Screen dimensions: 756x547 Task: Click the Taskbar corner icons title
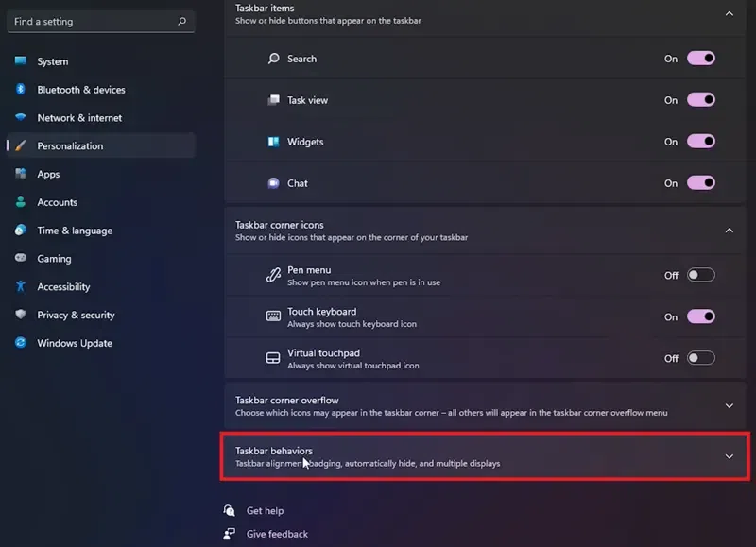coord(279,225)
